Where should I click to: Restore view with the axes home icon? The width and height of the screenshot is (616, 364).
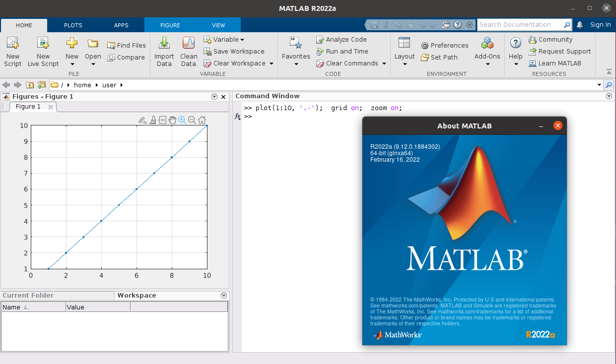coord(202,120)
